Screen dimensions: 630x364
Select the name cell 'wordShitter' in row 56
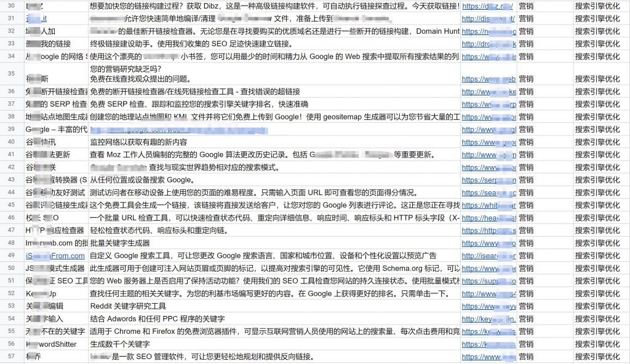[56, 344]
